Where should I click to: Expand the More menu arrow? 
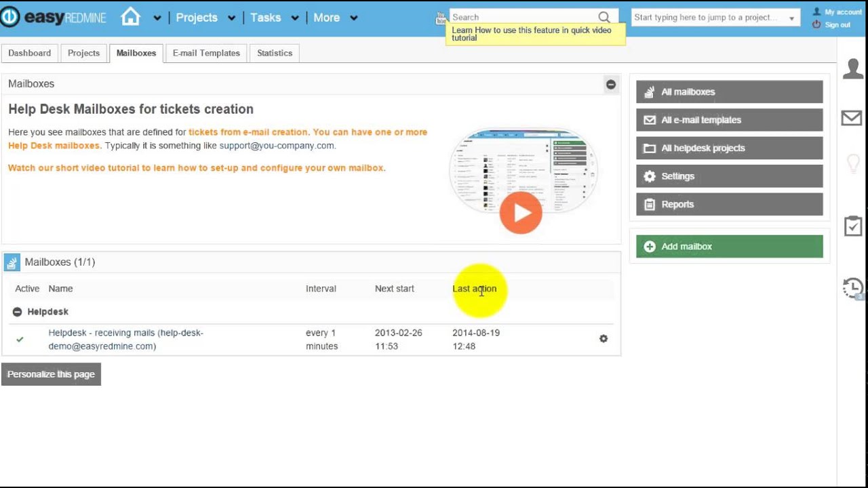[354, 18]
